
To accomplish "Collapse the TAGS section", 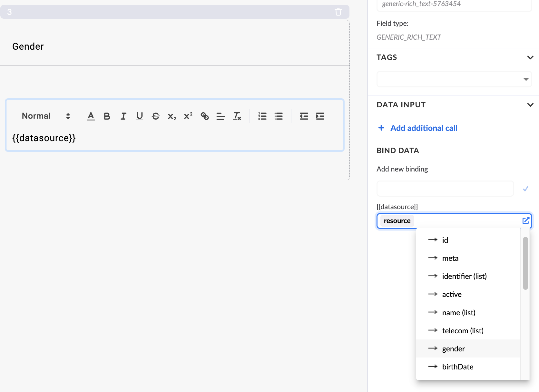I will (530, 57).
